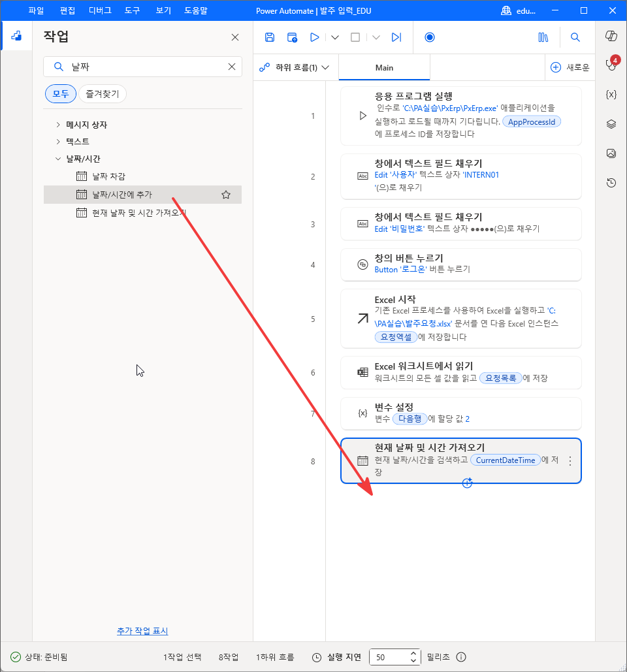Open the run history clock icon
627x672 pixels.
(611, 183)
